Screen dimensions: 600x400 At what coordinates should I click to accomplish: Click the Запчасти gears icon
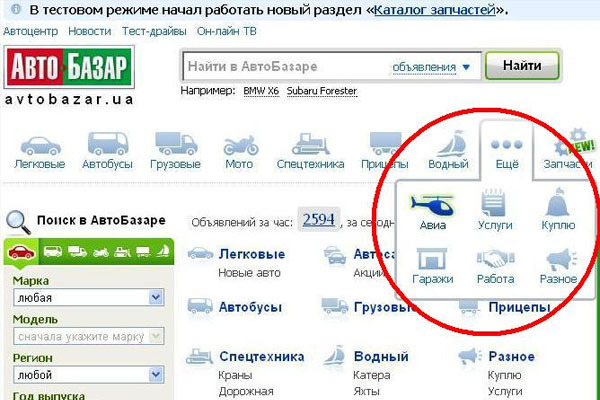(567, 143)
